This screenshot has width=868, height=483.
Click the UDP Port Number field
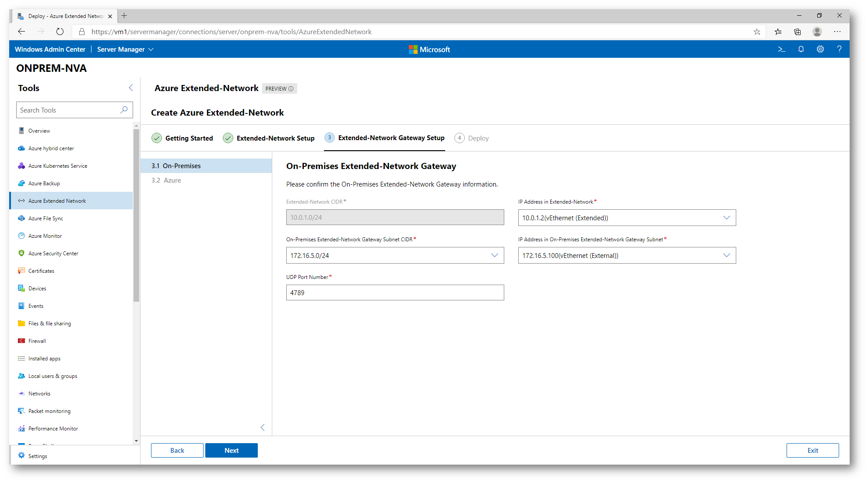(395, 293)
